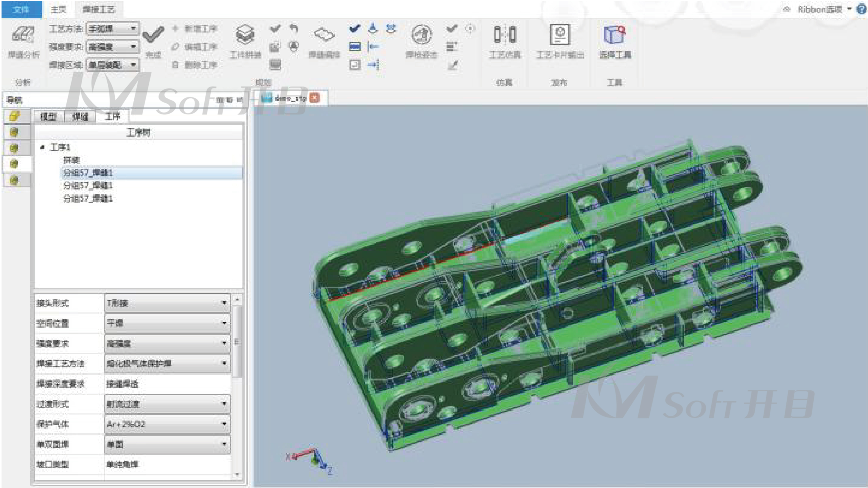Viewport: 868px width, 488px height.
Task: Delete the process using 删除工序
Action: click(194, 65)
